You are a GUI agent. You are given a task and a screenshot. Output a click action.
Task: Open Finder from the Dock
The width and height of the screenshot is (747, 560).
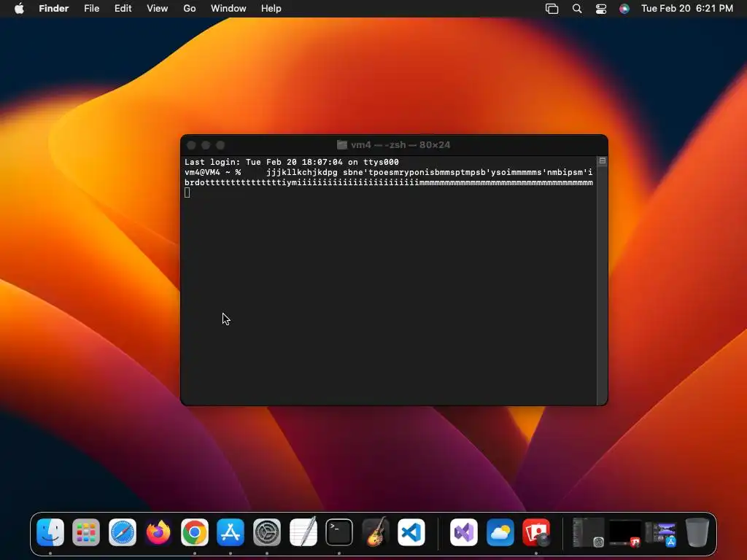50,532
